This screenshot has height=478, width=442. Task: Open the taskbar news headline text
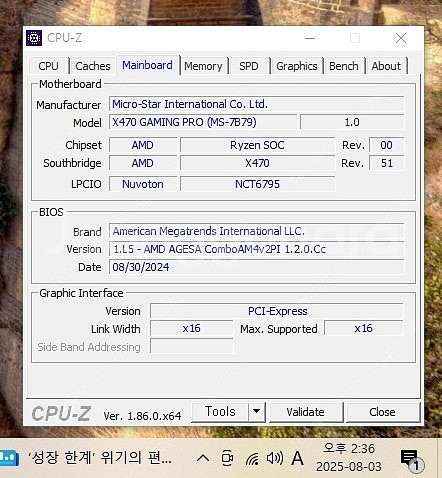tap(100, 457)
